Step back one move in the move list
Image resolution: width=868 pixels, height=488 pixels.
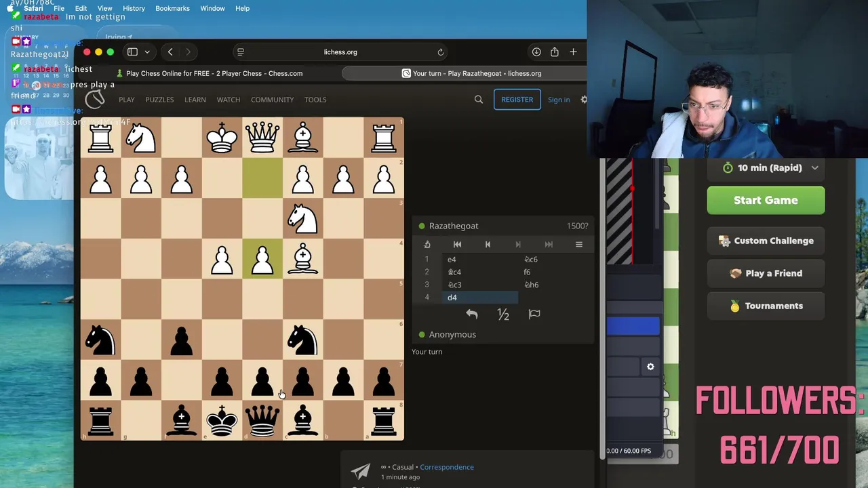point(488,245)
